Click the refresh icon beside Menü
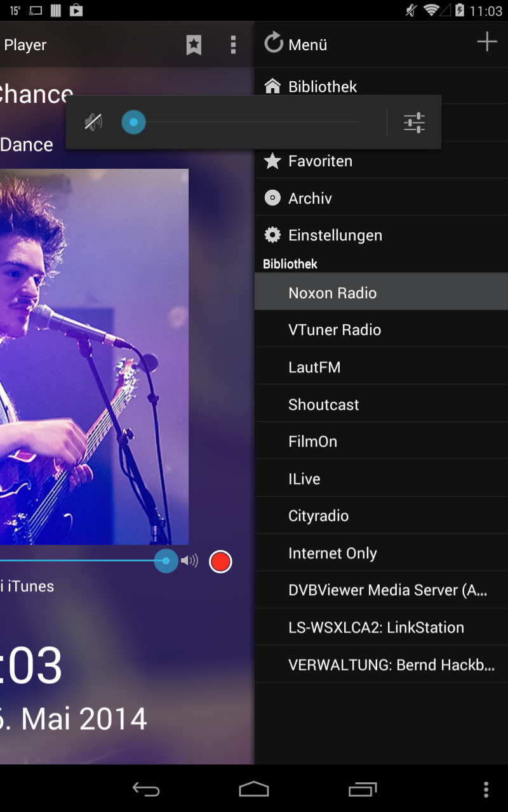Screen dimensions: 508x812 pyautogui.click(x=274, y=44)
